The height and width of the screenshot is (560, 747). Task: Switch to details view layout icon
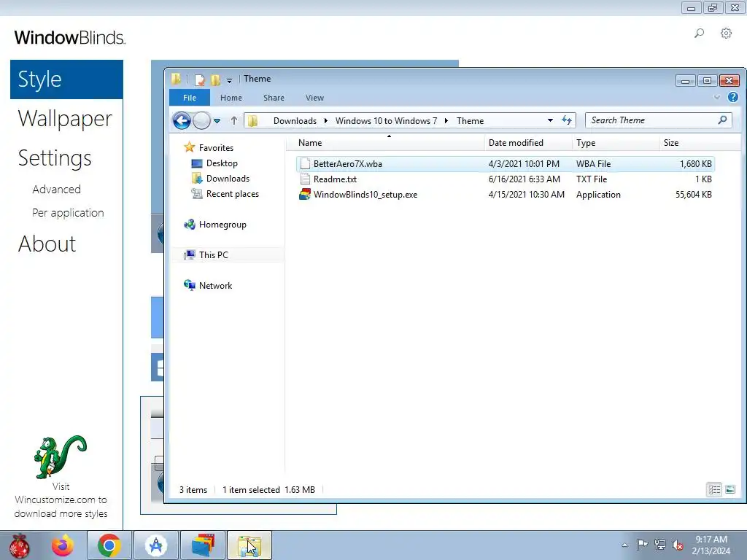coord(714,489)
